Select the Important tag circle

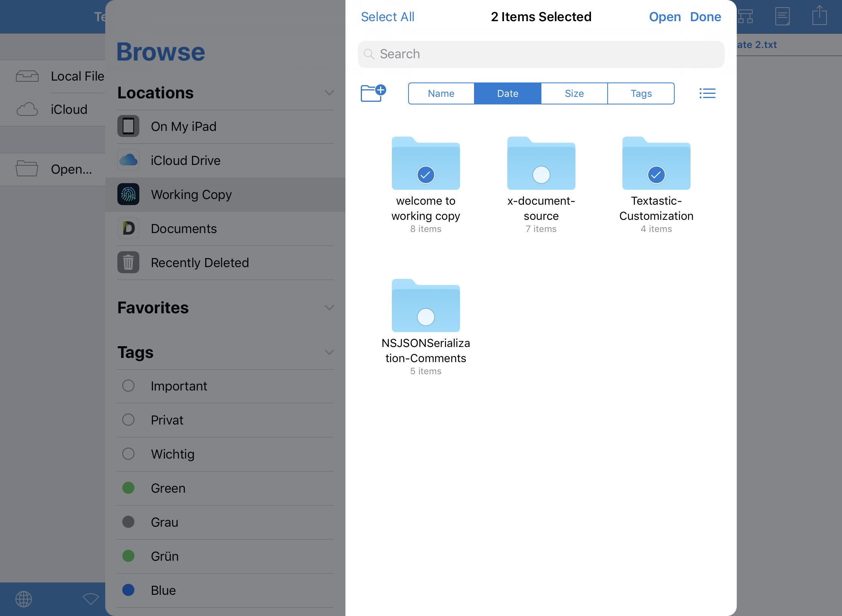click(128, 386)
